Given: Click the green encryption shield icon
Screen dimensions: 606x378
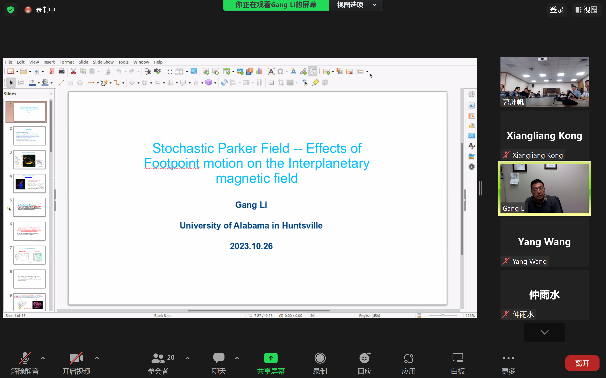Looking at the screenshot, I should point(10,9).
